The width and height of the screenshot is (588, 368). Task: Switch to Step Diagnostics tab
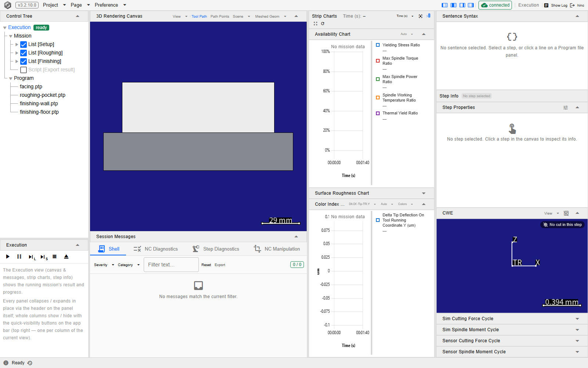click(216, 249)
